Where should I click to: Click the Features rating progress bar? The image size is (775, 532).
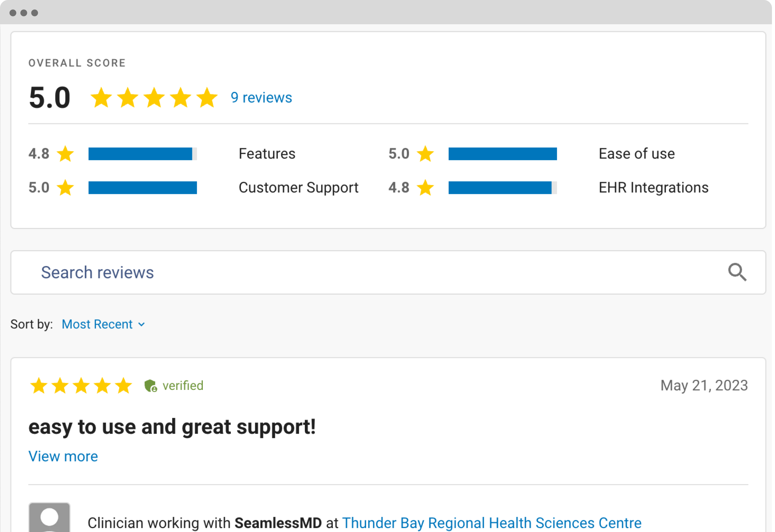click(142, 154)
